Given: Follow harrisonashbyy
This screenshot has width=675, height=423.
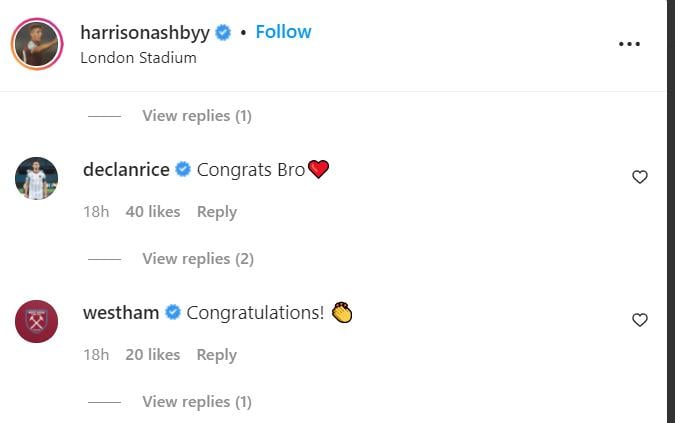Looking at the screenshot, I should 283,32.
